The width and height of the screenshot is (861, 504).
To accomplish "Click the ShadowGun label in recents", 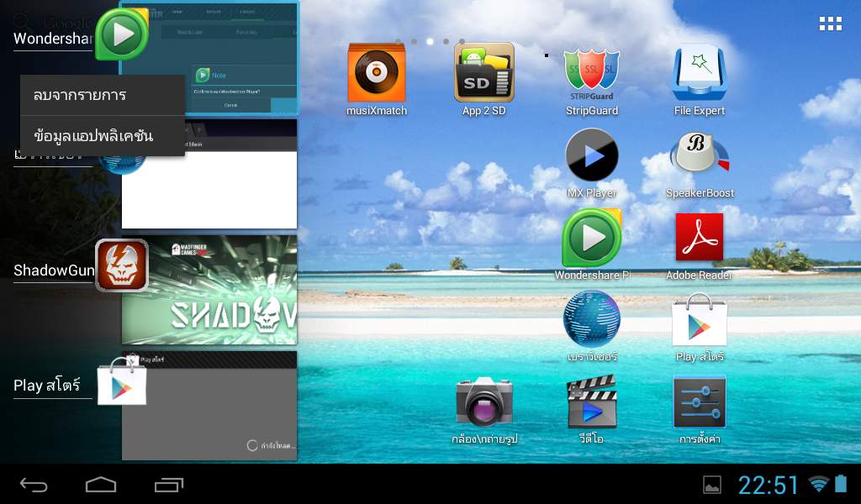I will (x=54, y=270).
